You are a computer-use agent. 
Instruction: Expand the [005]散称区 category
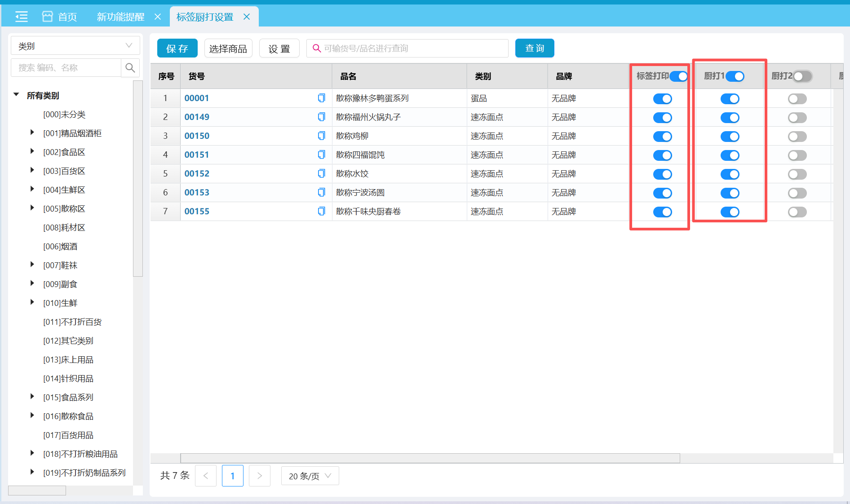click(32, 208)
